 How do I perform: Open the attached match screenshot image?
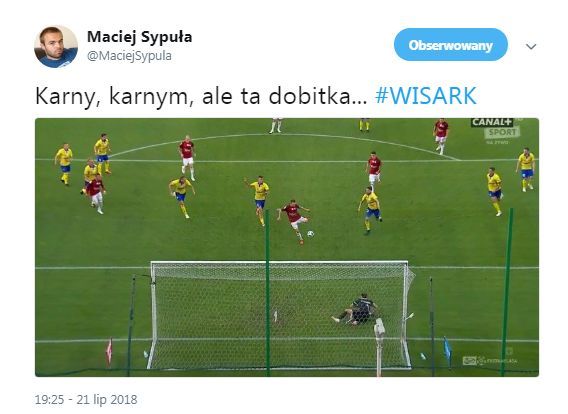click(287, 247)
